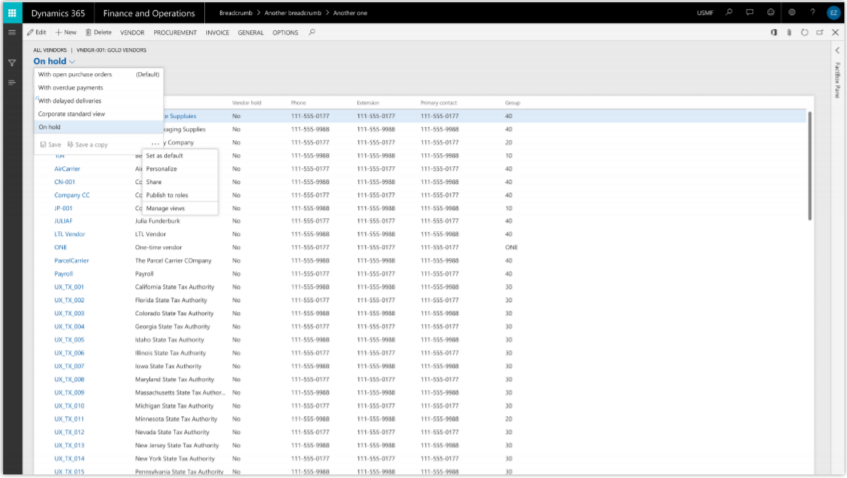Click the settings gear icon in header

click(792, 12)
